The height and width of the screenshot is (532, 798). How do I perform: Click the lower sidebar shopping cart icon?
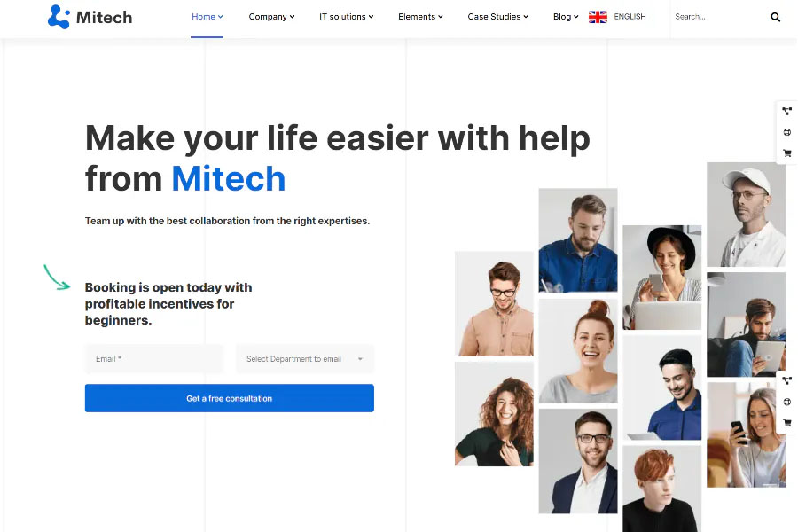pyautogui.click(x=786, y=423)
